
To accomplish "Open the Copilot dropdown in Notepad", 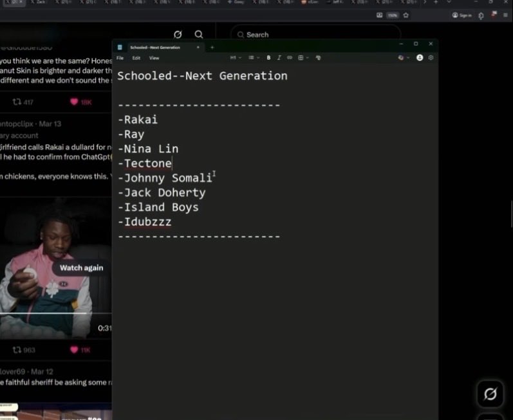I will point(404,57).
